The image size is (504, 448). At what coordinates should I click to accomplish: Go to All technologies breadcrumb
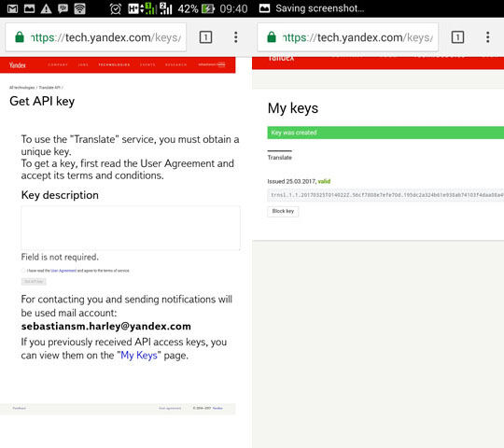[21, 88]
